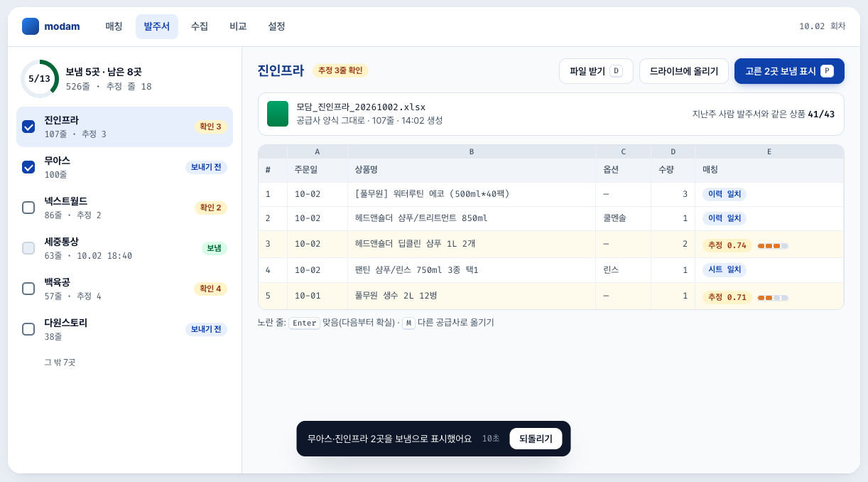
Task: Click 보내기 전 badge on 무아스
Action: point(206,167)
